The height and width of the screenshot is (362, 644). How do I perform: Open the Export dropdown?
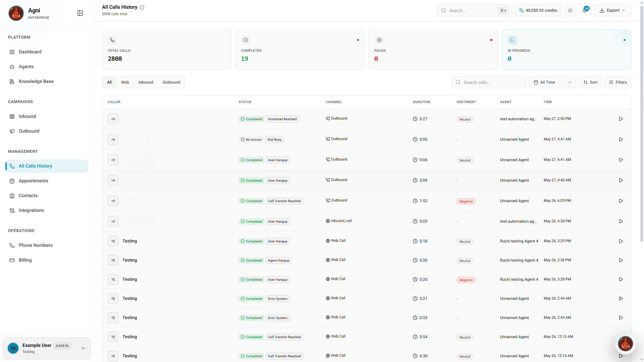coord(612,10)
